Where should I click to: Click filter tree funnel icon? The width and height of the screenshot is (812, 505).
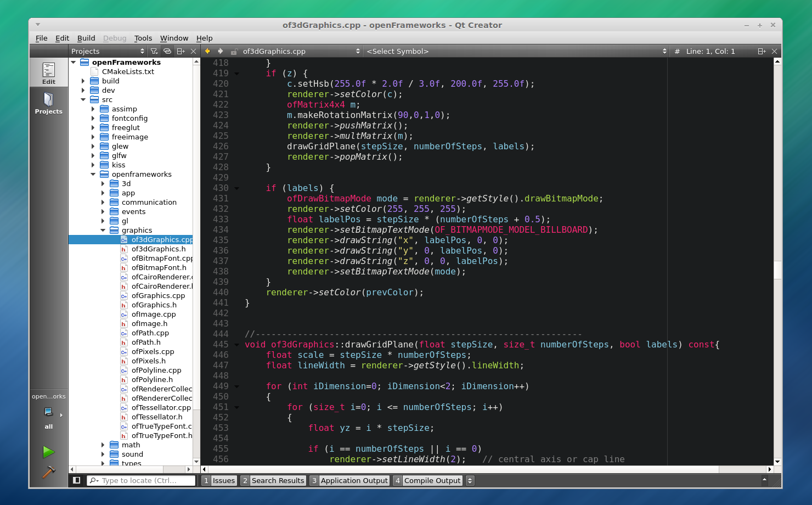point(154,51)
